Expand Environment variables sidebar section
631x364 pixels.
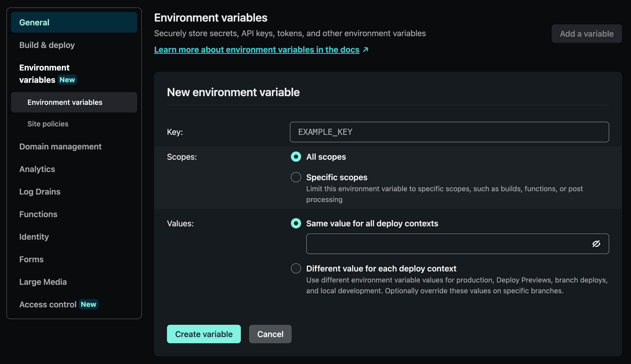44,74
